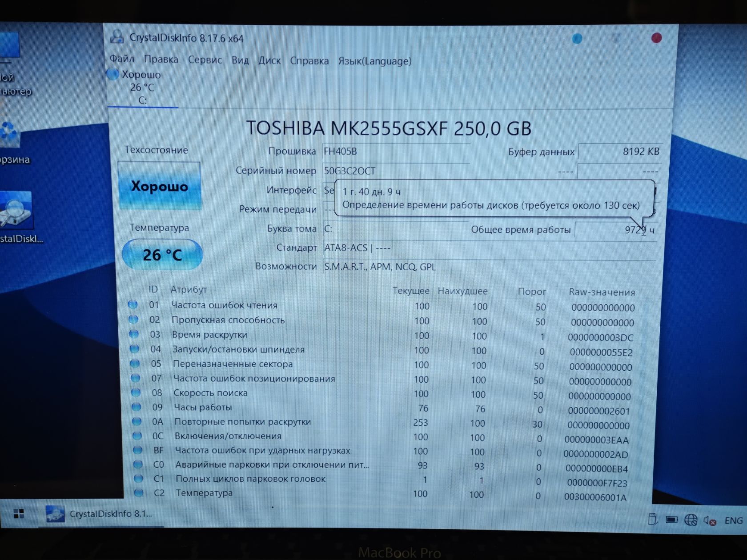Open the Язык(Language) menu
747x560 pixels.
[x=375, y=61]
